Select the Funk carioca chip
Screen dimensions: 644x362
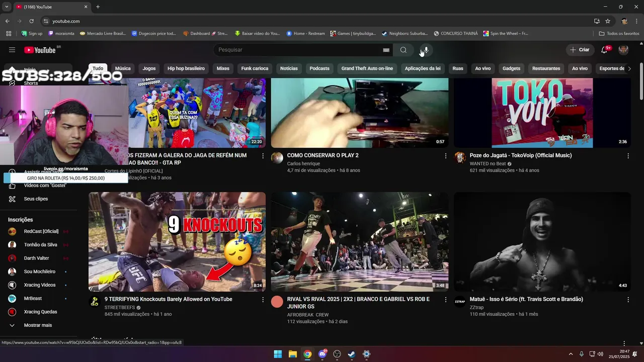pyautogui.click(x=255, y=68)
